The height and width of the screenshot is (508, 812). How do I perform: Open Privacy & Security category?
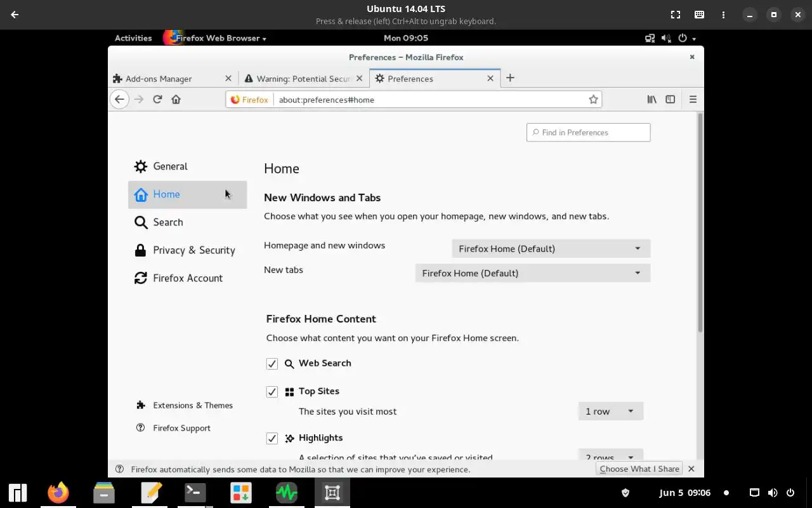point(187,250)
